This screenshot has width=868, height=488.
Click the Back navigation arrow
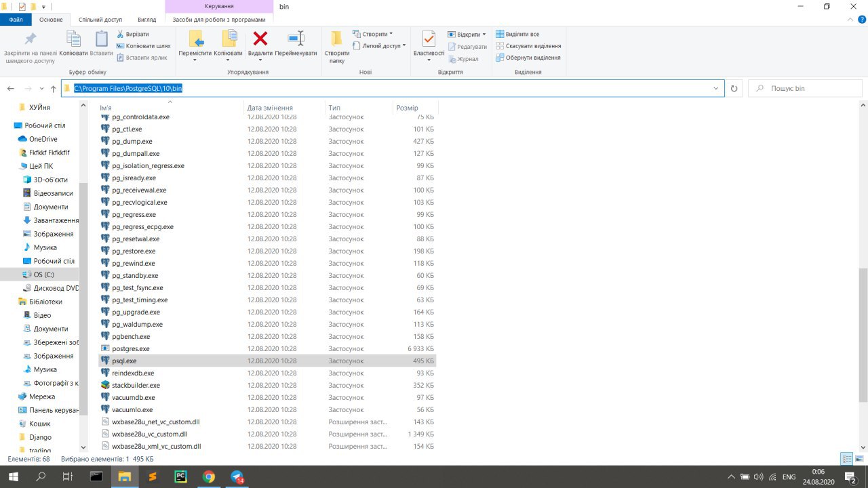click(11, 89)
